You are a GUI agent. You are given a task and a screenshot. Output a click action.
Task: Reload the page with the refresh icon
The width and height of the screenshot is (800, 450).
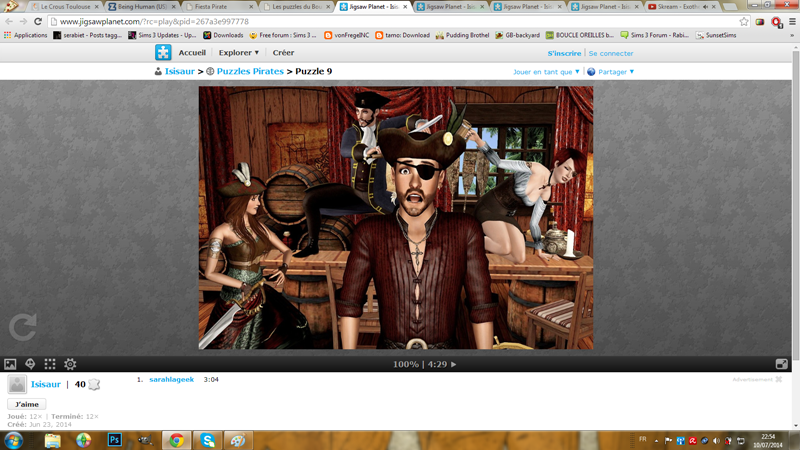[38, 21]
